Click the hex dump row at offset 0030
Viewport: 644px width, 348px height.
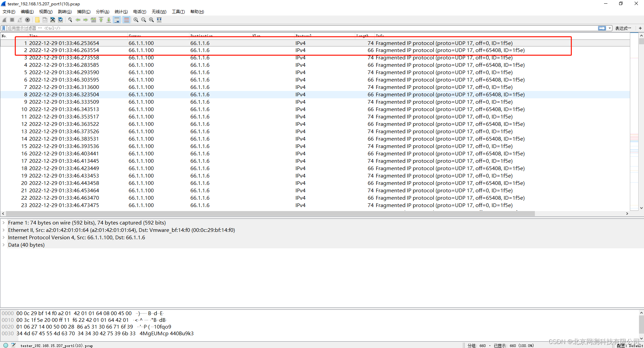97,334
